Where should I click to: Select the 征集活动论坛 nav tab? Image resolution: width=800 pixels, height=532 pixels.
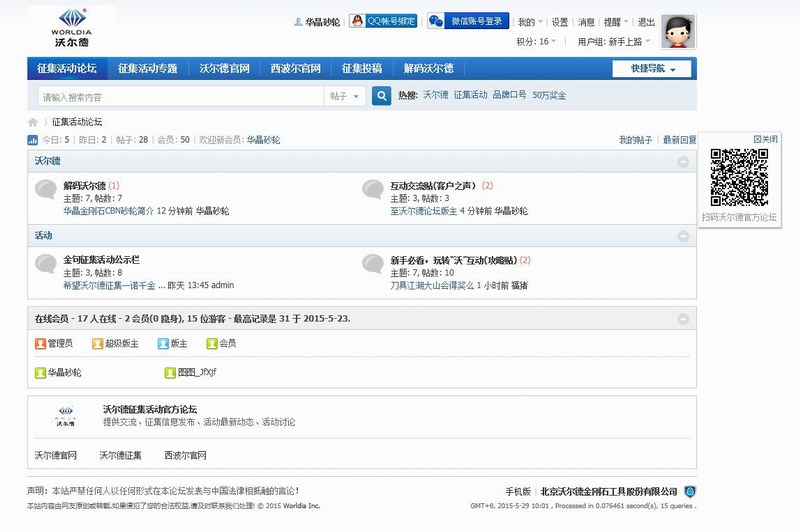click(67, 68)
